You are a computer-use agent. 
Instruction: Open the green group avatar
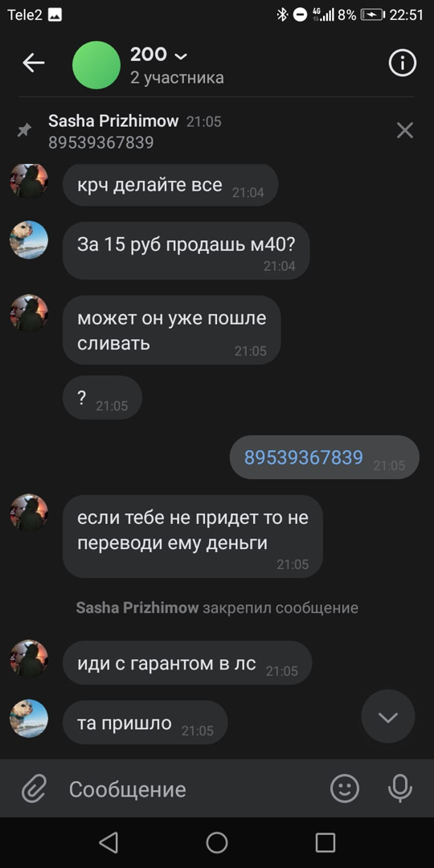pyautogui.click(x=96, y=65)
